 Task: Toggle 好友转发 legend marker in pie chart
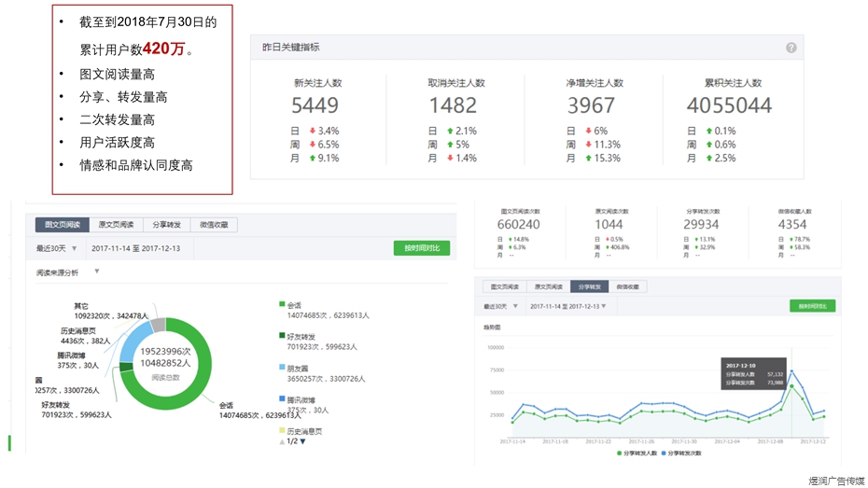click(x=282, y=336)
